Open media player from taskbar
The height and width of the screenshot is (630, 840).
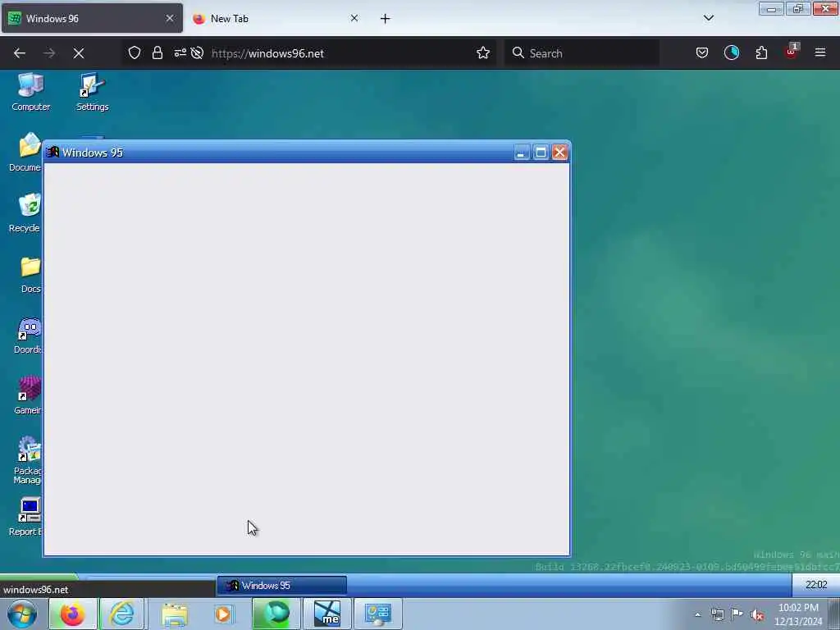pyautogui.click(x=223, y=614)
